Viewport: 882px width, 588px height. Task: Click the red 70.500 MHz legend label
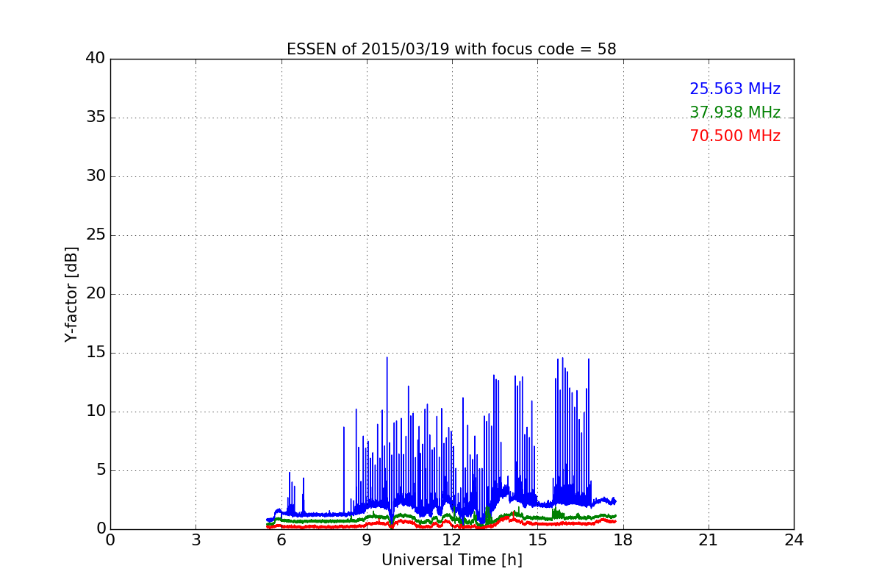[x=735, y=136]
